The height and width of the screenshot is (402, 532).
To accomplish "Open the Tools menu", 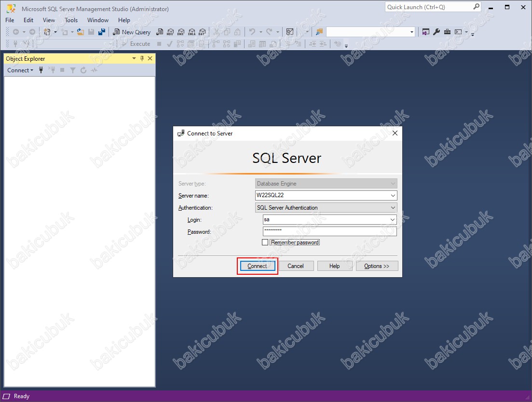I will coord(71,20).
